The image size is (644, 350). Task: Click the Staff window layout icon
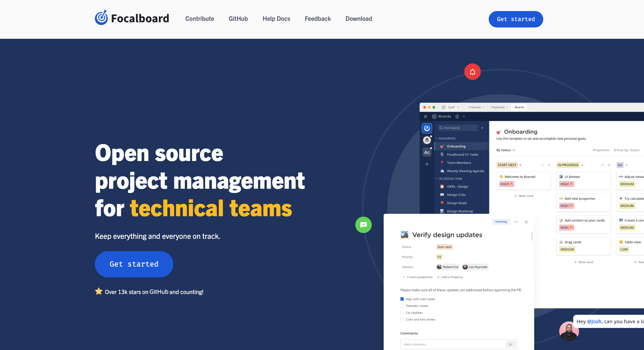tap(443, 107)
